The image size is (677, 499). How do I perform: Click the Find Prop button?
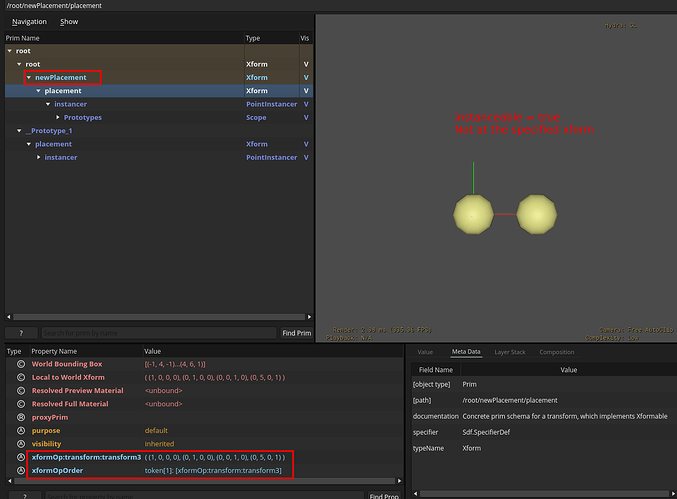[x=384, y=496]
